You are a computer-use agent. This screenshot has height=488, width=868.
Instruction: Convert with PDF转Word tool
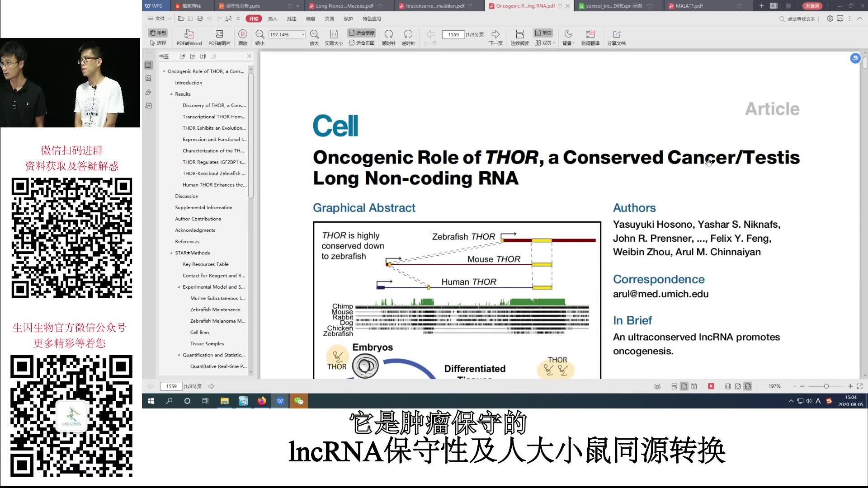(x=189, y=38)
